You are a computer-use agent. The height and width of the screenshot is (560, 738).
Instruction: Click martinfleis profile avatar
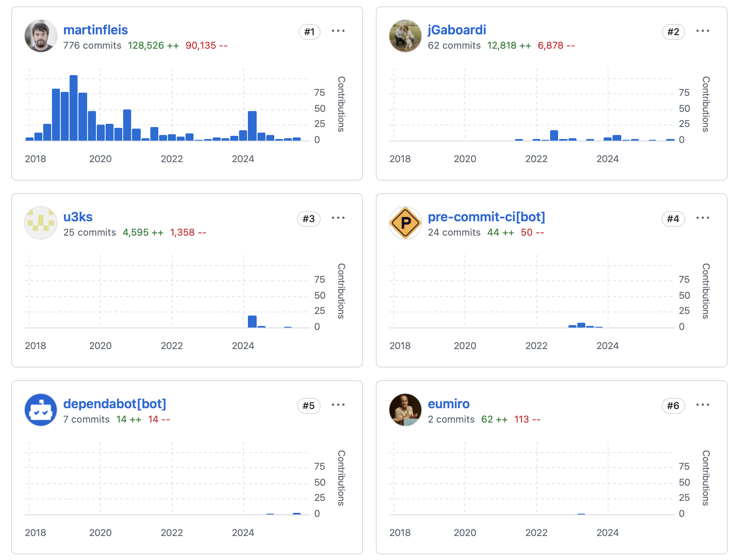[x=41, y=36]
